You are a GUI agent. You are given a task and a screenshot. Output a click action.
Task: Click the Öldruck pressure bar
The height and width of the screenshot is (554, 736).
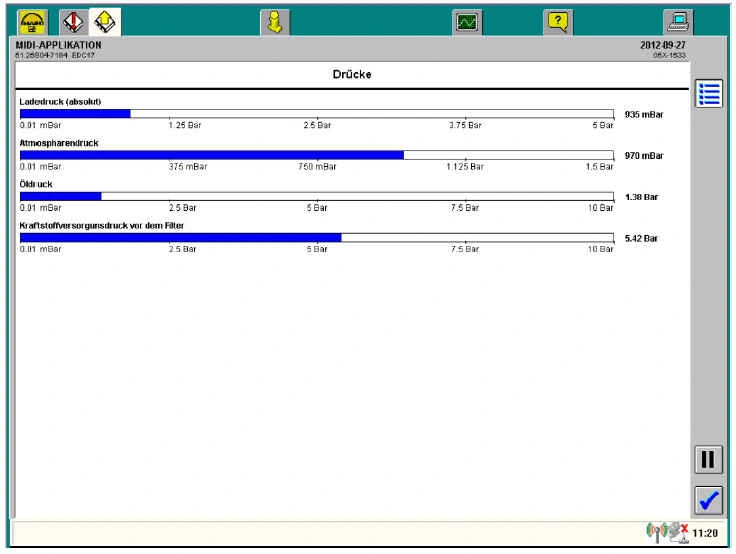(x=316, y=196)
